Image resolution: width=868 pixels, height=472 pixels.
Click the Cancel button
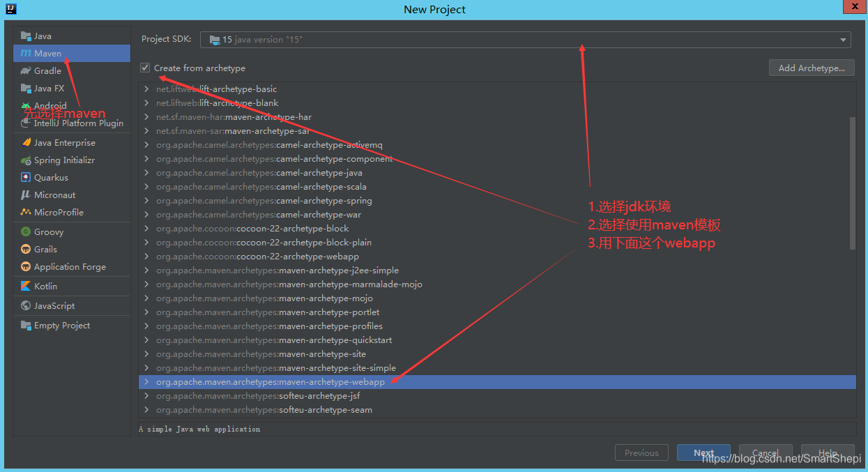[x=766, y=452]
